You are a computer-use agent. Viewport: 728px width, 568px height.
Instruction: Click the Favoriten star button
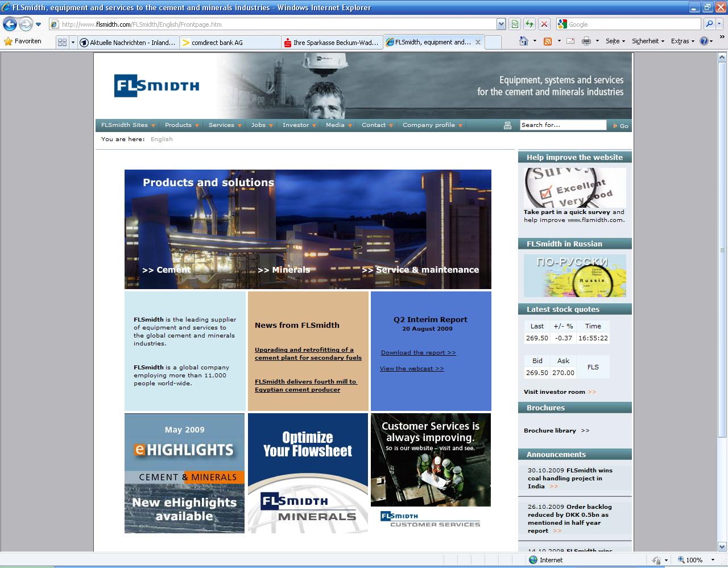[x=23, y=41]
